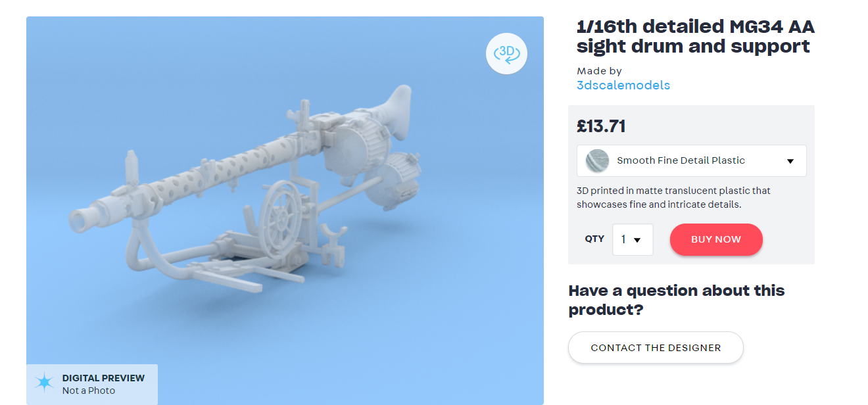The image size is (868, 405).
Task: Click the £13.71 price text
Action: click(x=601, y=126)
